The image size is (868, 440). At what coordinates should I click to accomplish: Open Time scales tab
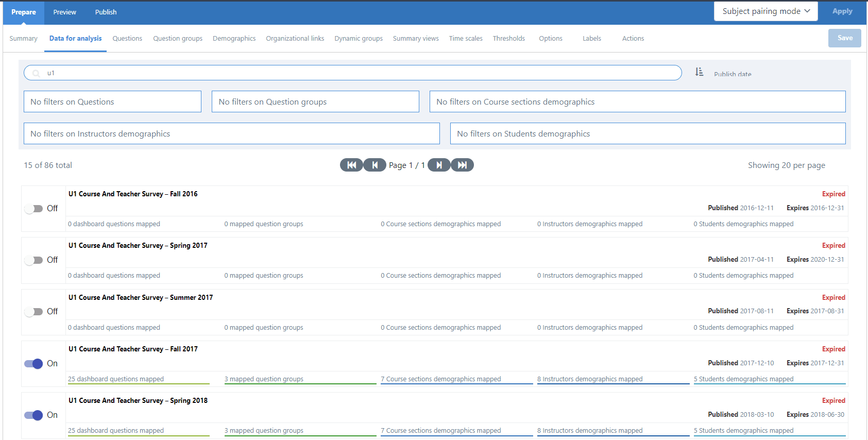click(466, 39)
